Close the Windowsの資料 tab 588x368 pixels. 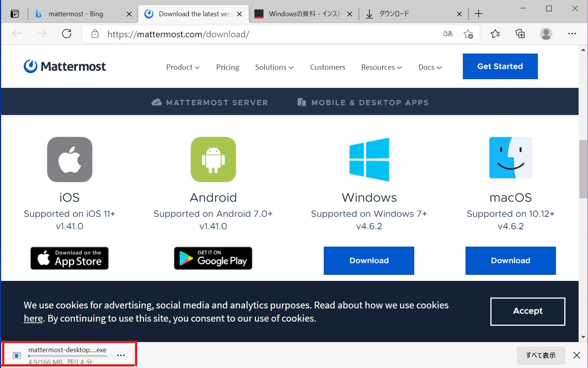[x=349, y=14]
